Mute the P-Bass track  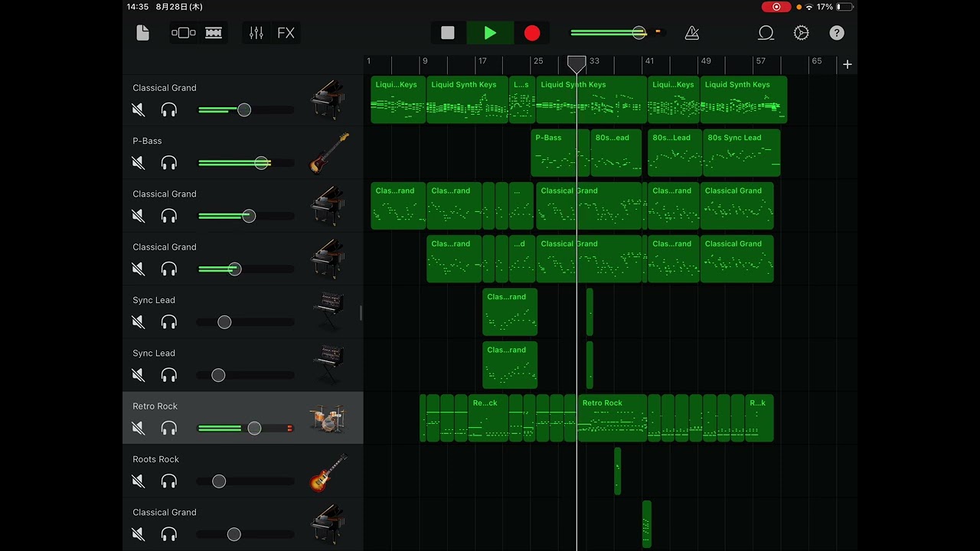139,163
